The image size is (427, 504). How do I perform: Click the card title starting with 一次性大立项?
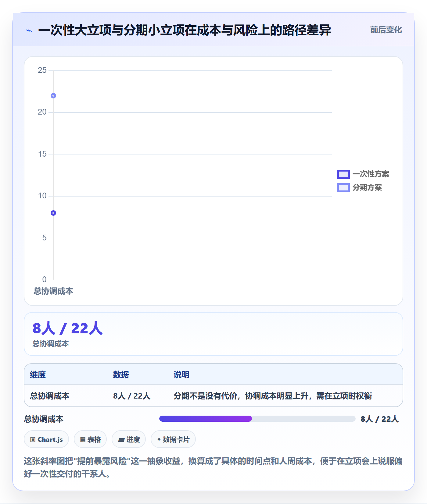[185, 30]
